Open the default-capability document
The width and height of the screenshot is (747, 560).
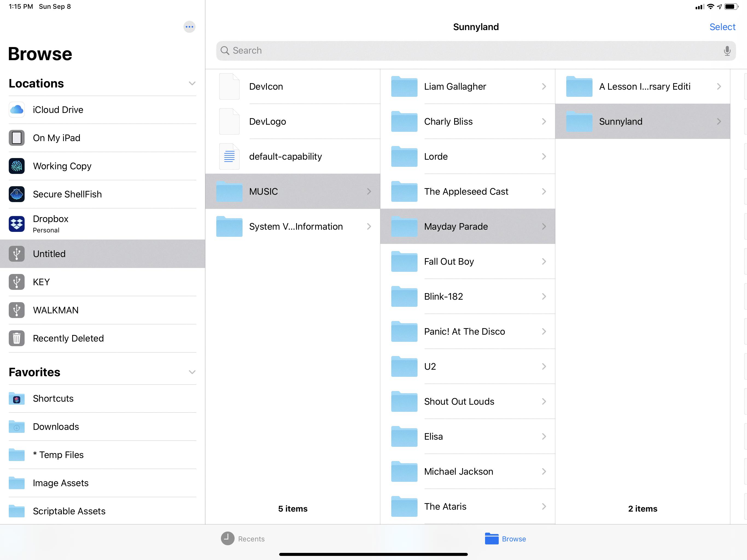click(285, 156)
